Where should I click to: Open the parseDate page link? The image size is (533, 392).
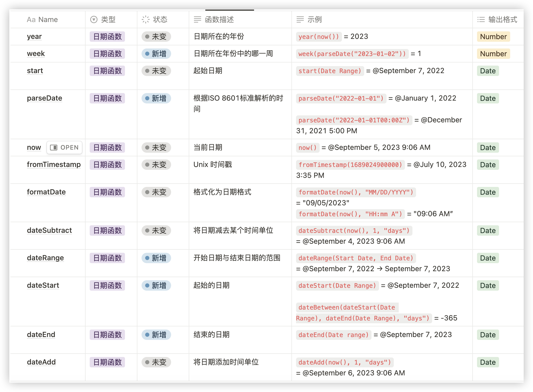pos(44,98)
